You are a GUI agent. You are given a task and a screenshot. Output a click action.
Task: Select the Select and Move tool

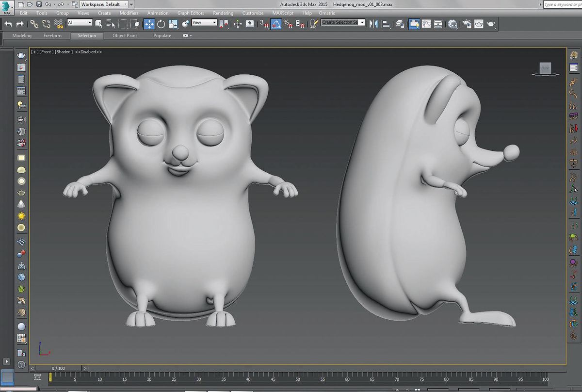(150, 23)
